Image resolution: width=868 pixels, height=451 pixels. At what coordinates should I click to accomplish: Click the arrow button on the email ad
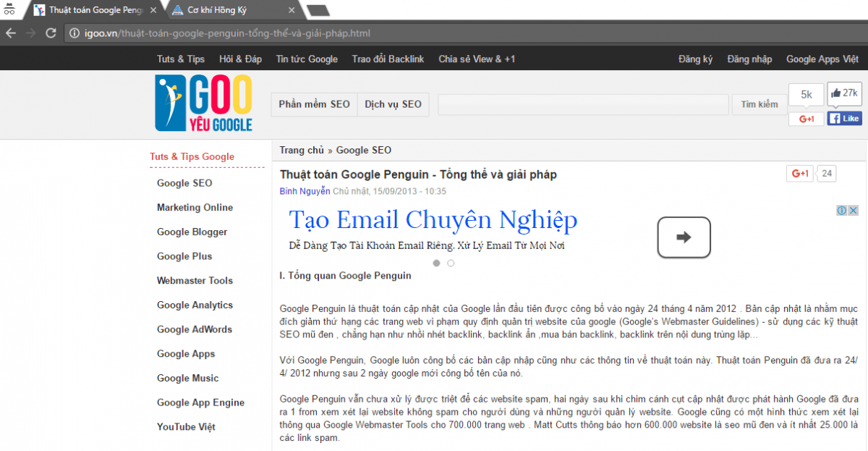(x=684, y=237)
